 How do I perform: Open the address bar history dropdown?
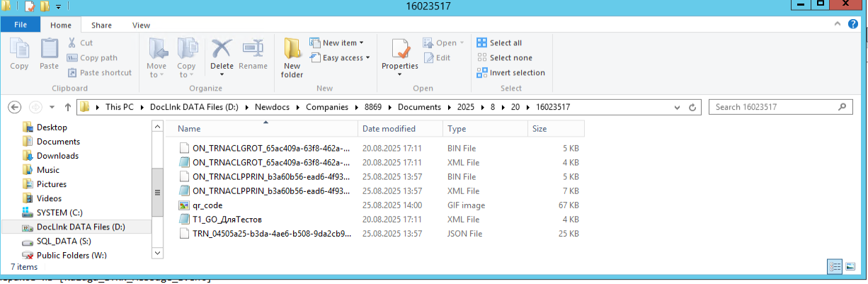pos(678,108)
